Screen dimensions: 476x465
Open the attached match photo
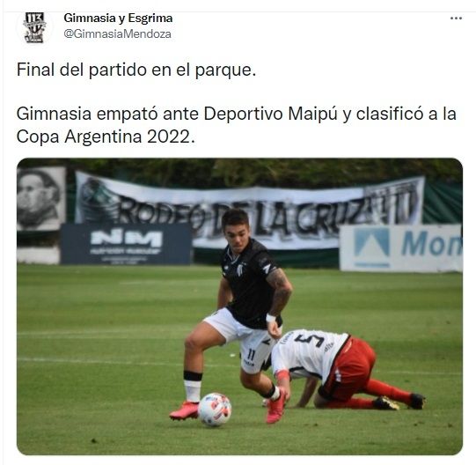pyautogui.click(x=239, y=306)
